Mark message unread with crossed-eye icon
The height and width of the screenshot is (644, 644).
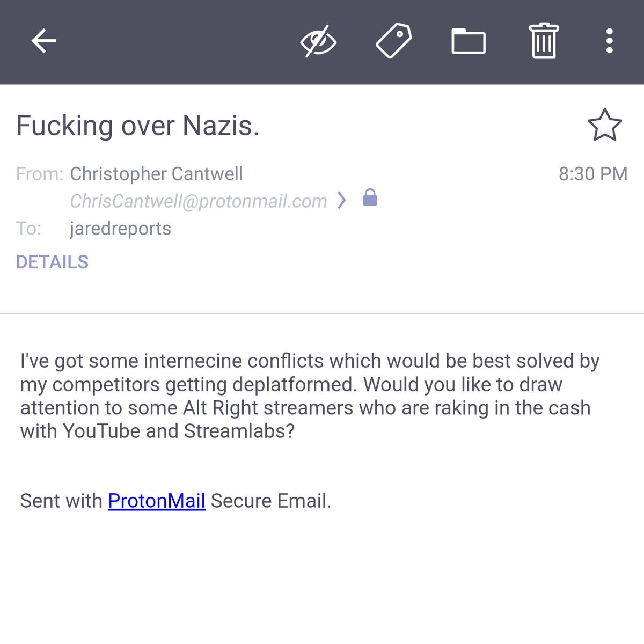(318, 41)
